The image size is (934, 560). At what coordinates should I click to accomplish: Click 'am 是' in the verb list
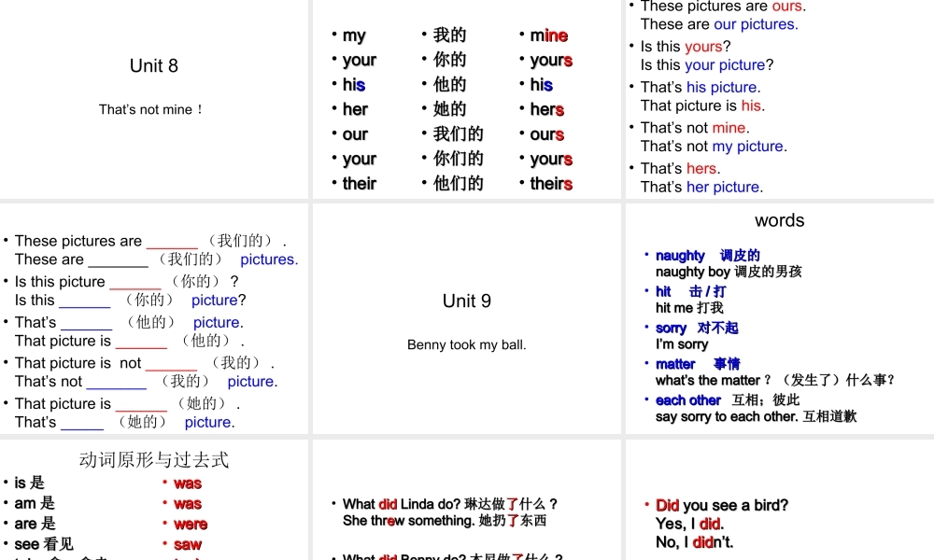[35, 503]
